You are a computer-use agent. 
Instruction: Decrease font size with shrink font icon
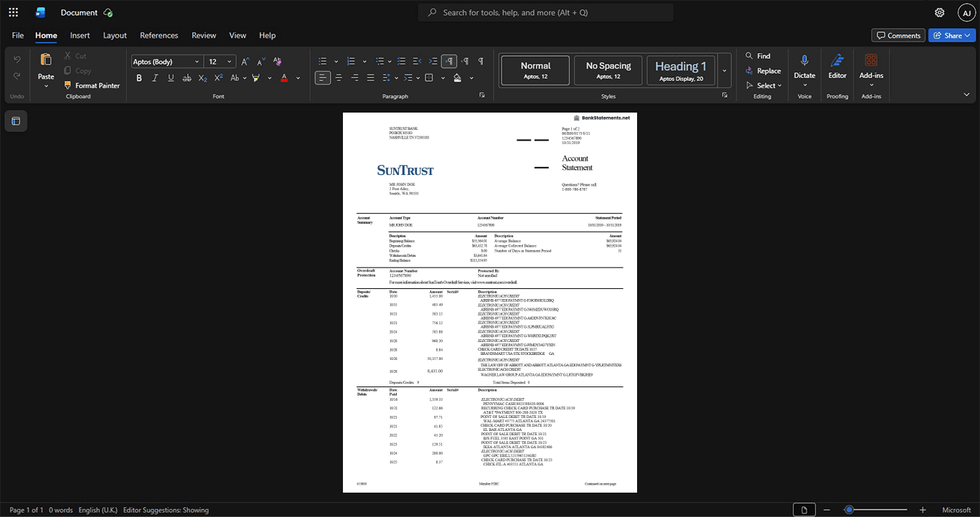(x=261, y=62)
